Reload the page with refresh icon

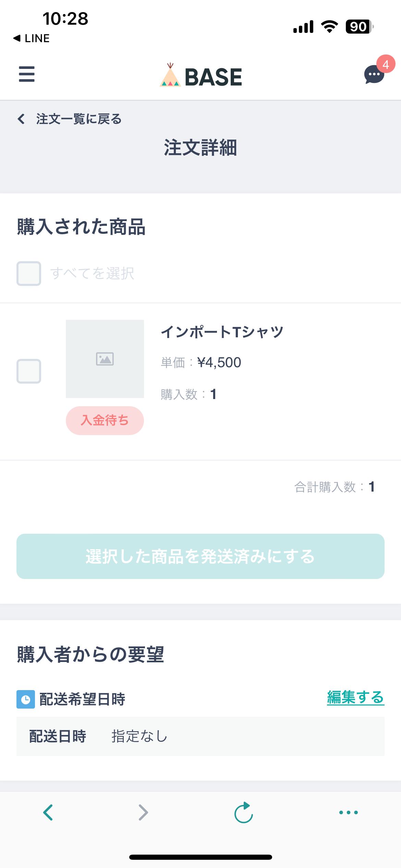tap(243, 812)
